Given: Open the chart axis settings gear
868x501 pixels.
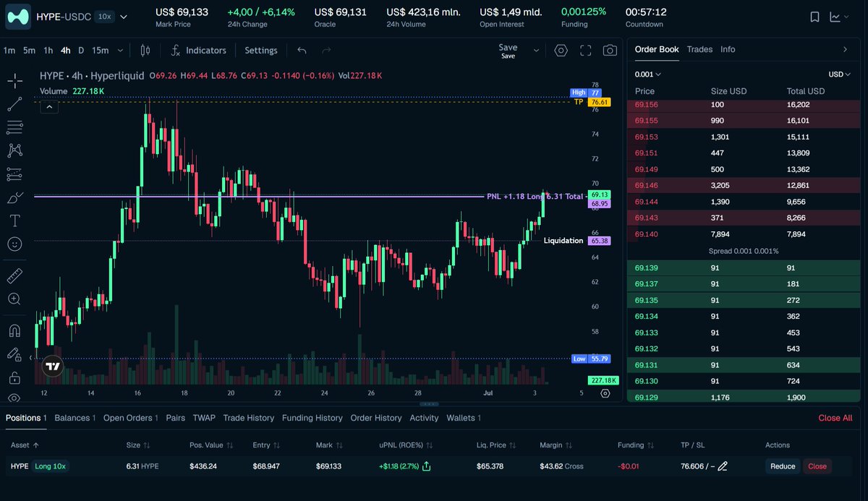Looking at the screenshot, I should 605,393.
